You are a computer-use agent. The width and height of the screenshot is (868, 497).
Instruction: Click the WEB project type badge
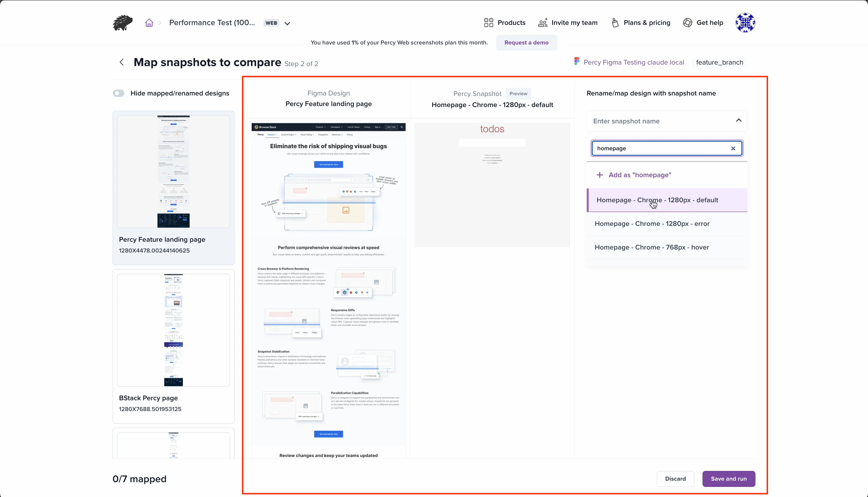271,23
